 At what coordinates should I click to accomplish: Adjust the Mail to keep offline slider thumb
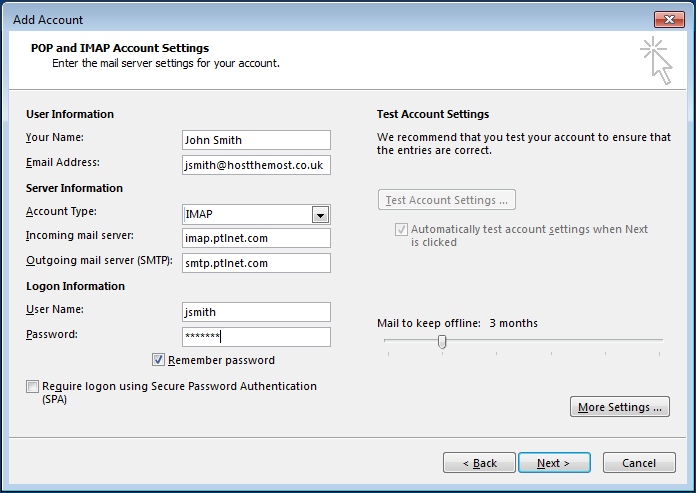442,342
